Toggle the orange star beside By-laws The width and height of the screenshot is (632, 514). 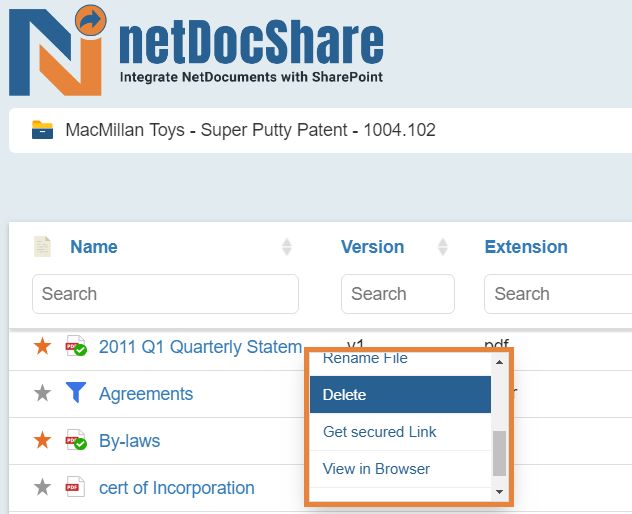coord(42,440)
